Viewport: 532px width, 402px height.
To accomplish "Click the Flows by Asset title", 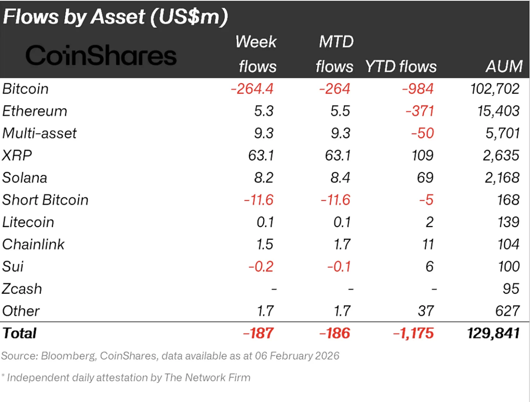I will pos(115,17).
